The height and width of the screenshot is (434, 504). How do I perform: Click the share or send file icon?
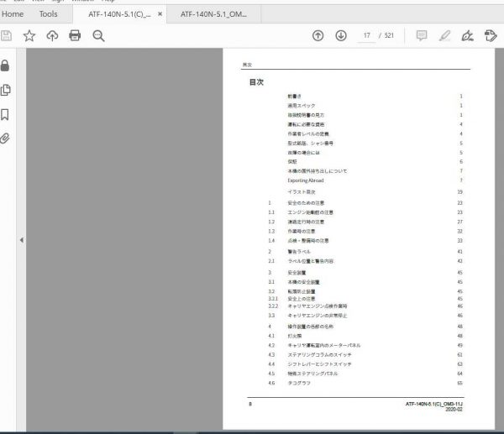tap(491, 35)
